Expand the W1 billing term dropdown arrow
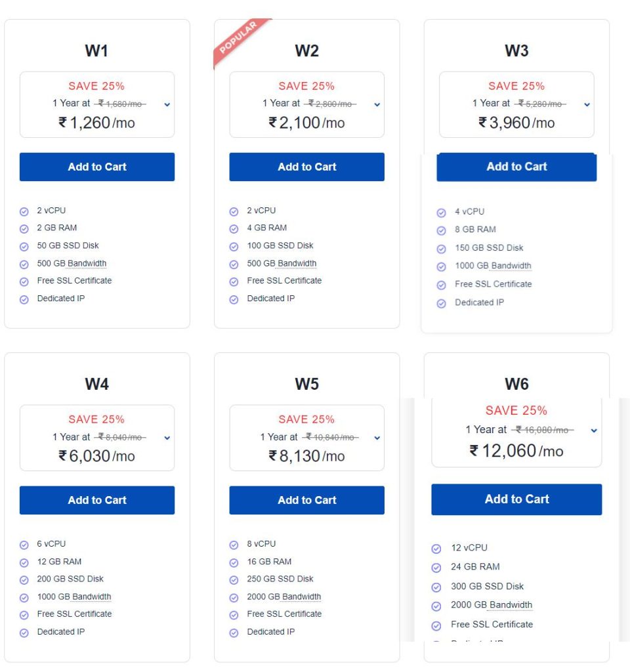 click(167, 104)
